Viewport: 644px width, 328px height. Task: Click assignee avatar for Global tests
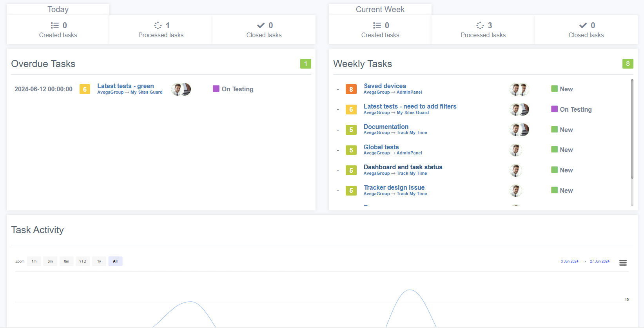(515, 150)
